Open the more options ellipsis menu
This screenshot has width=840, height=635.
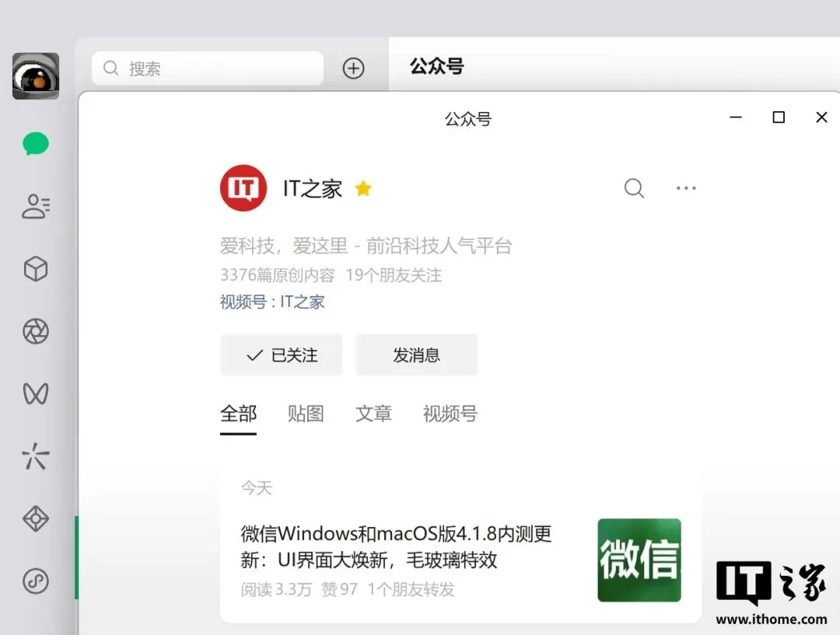(x=685, y=188)
